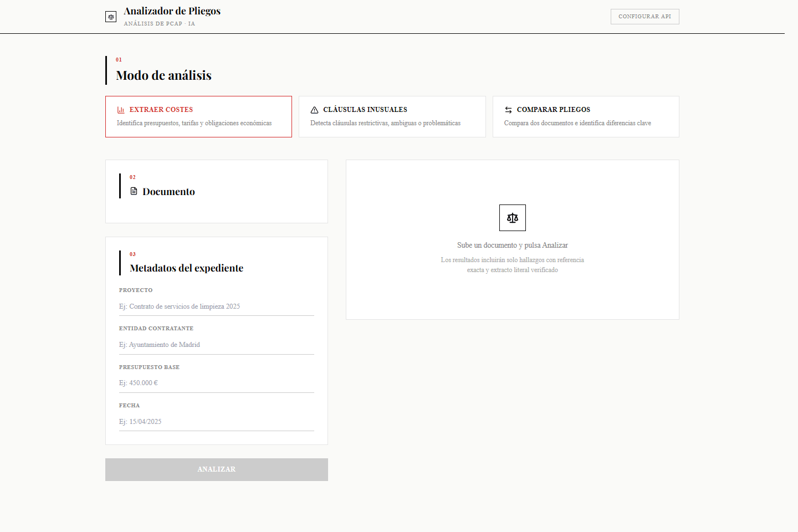Click the file icon next to Documento

[134, 191]
